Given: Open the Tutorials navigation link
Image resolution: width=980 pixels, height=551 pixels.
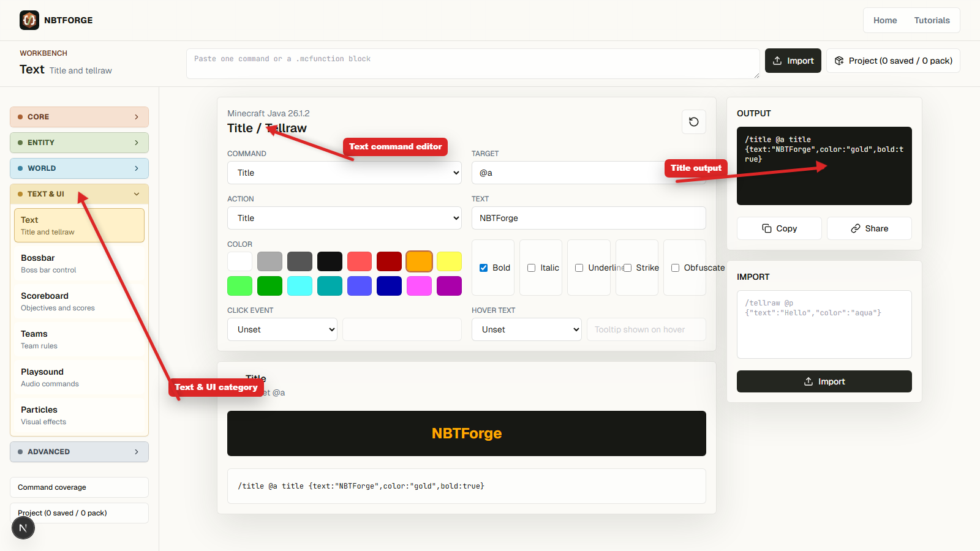Looking at the screenshot, I should (932, 20).
